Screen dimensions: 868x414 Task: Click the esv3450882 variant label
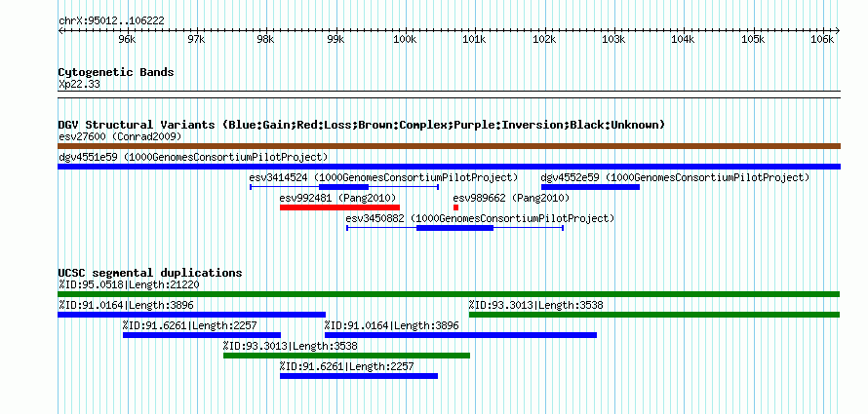(480, 218)
